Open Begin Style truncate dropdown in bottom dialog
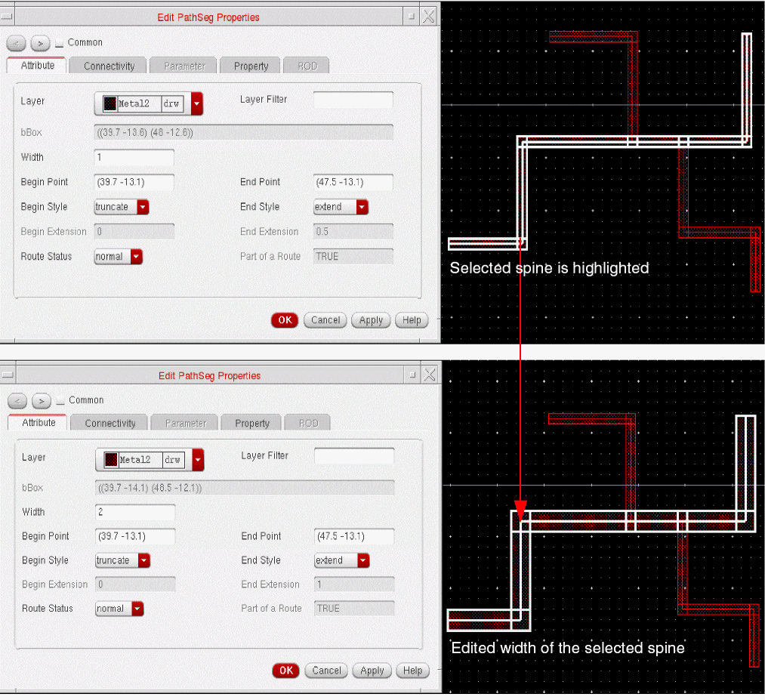765x700 pixels. (x=122, y=560)
